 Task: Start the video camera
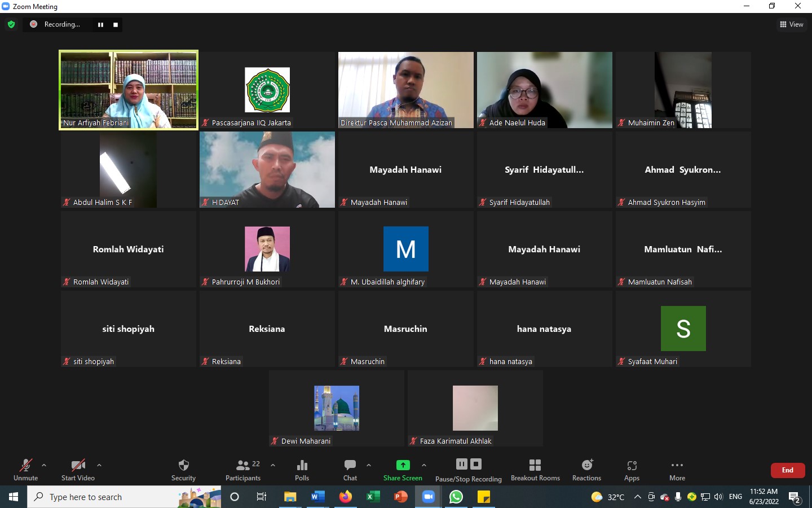point(78,470)
